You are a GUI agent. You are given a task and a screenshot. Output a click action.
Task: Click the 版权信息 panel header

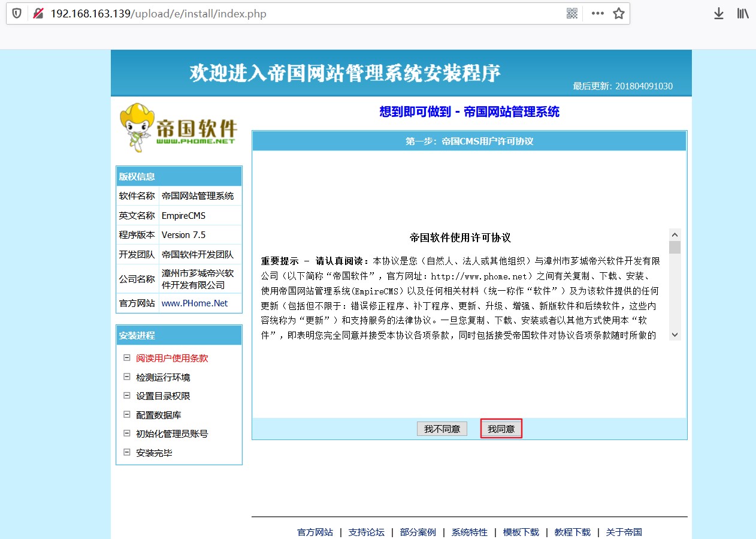pos(179,176)
